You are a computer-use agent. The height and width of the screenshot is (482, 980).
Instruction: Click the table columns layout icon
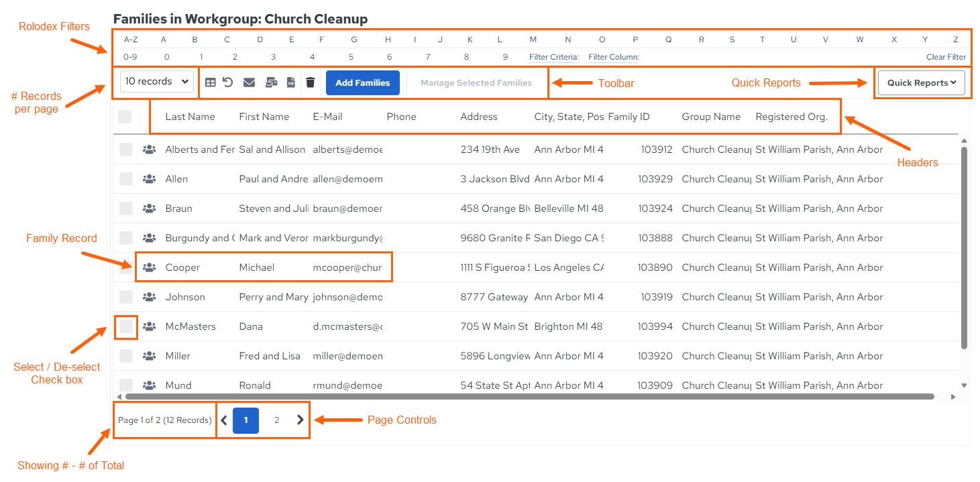coord(211,82)
